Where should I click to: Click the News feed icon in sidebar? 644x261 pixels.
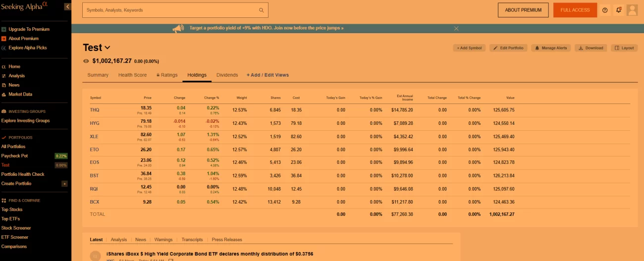pos(4,85)
